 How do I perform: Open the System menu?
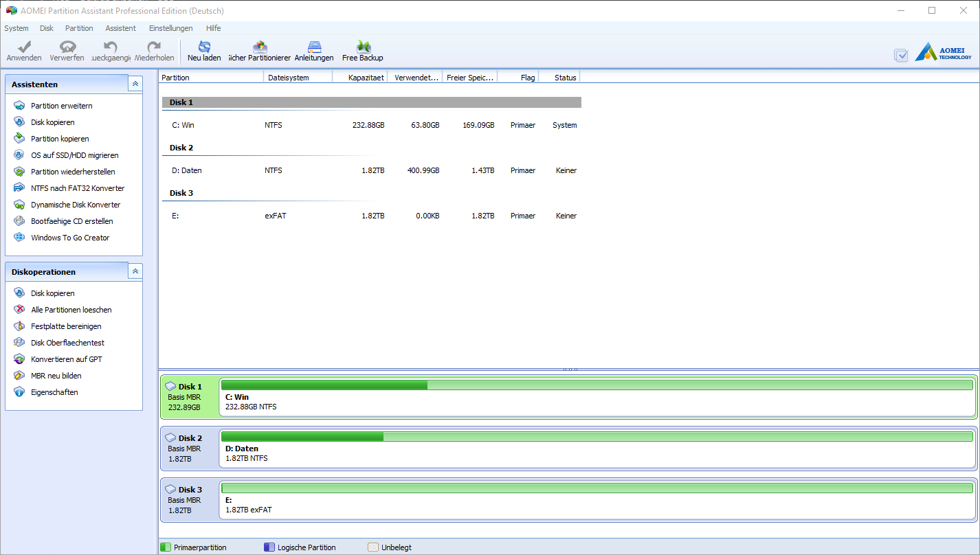click(16, 28)
